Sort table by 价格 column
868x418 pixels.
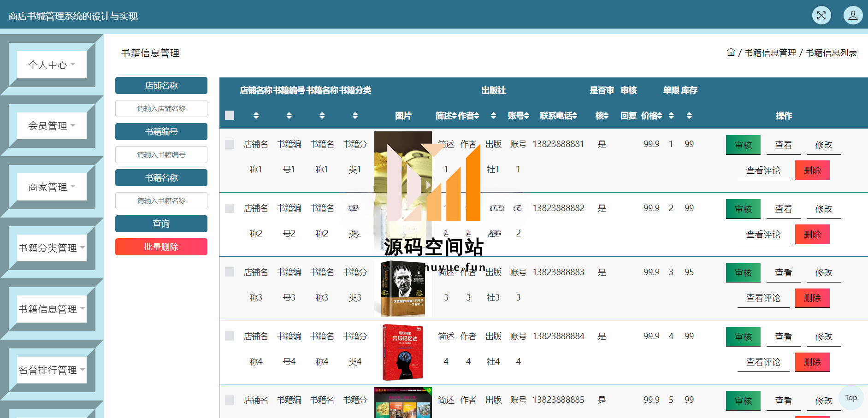660,116
